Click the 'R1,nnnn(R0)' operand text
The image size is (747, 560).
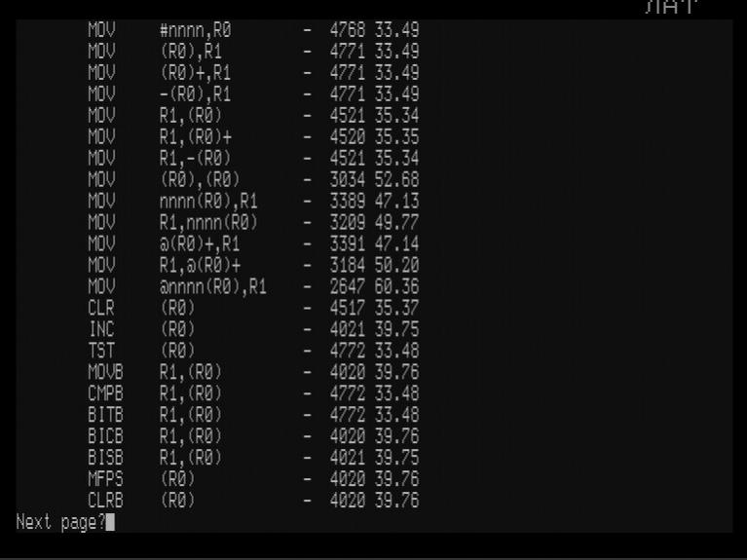[208, 223]
